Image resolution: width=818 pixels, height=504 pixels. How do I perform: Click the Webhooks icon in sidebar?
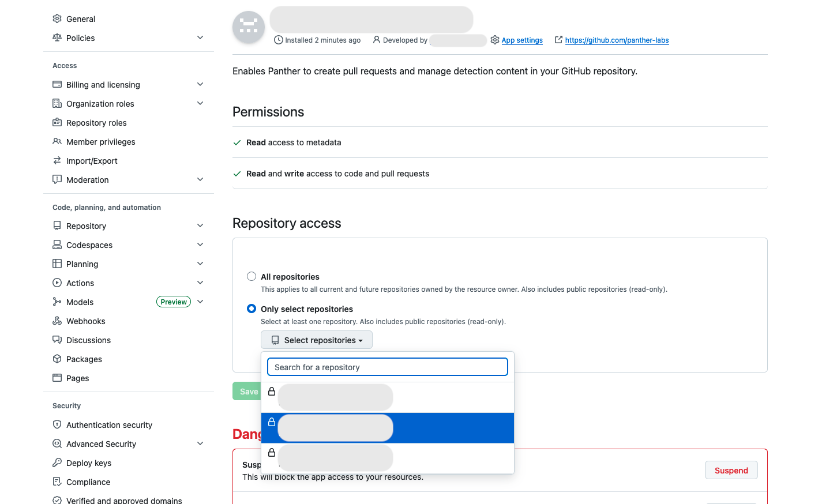[57, 321]
